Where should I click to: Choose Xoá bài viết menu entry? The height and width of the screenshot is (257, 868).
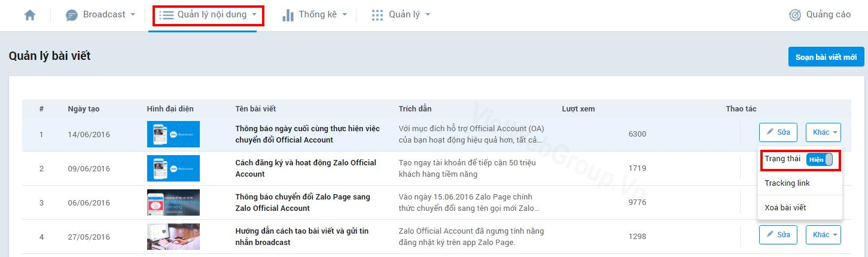pyautogui.click(x=785, y=208)
